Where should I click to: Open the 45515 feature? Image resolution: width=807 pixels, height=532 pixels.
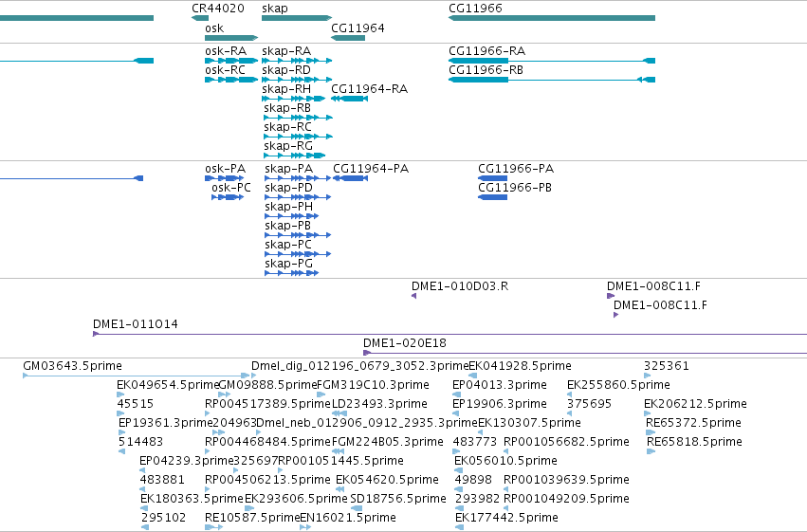pos(135,404)
